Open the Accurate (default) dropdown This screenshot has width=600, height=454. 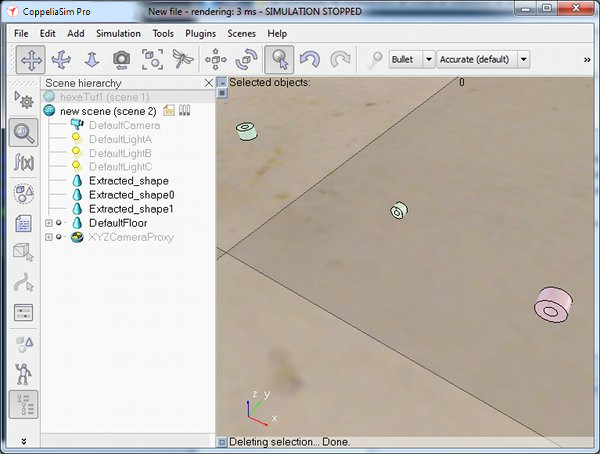click(483, 59)
